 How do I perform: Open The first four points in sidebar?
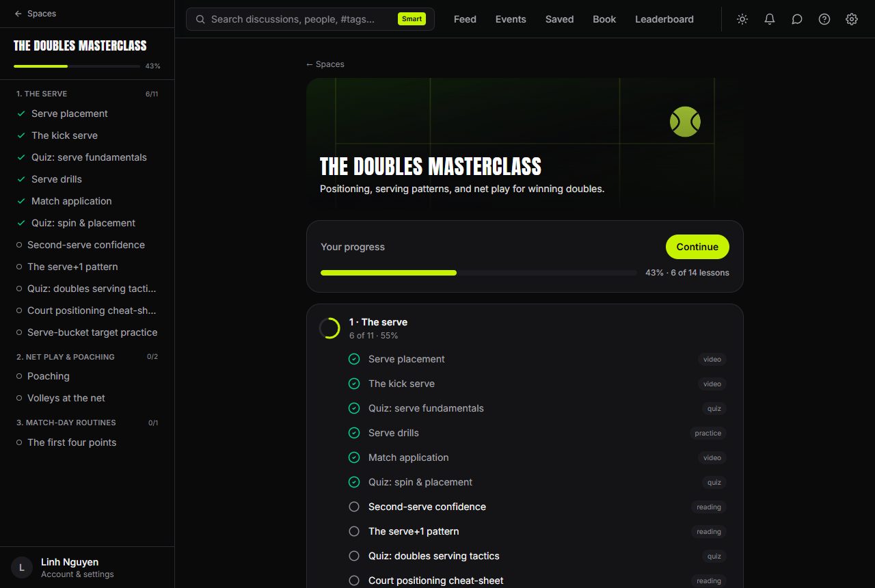pos(87,442)
